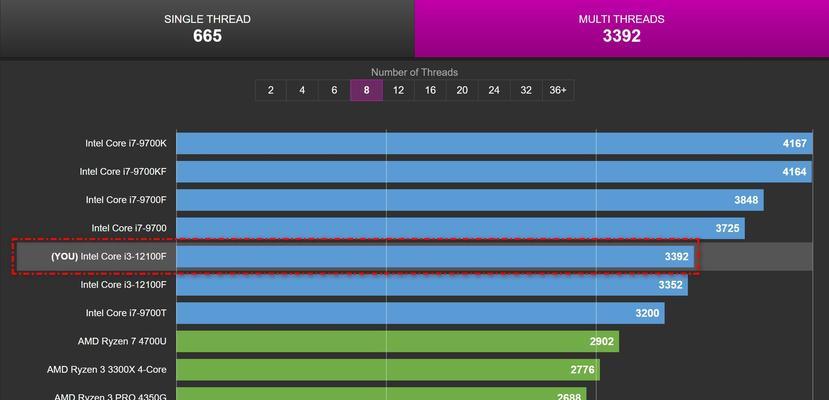Switch to the SINGLE THREAD results tab
Viewport: 829px width, 400px height.
tap(207, 28)
